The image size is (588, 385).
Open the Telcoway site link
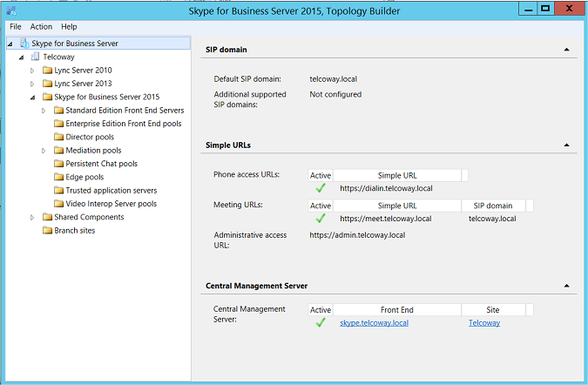(483, 322)
